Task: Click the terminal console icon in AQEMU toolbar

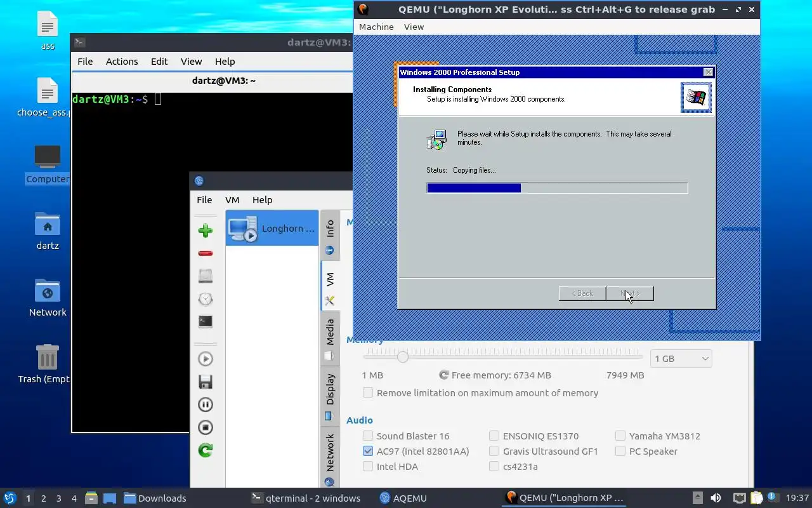Action: [205, 321]
